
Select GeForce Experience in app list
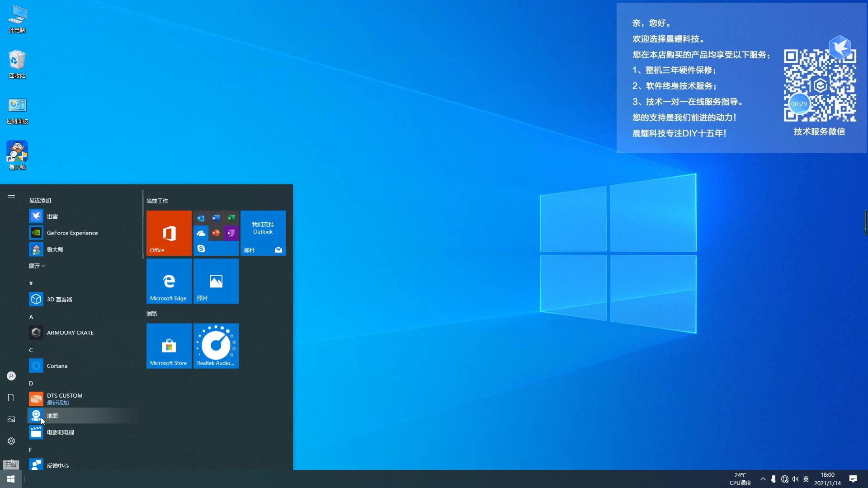(72, 233)
